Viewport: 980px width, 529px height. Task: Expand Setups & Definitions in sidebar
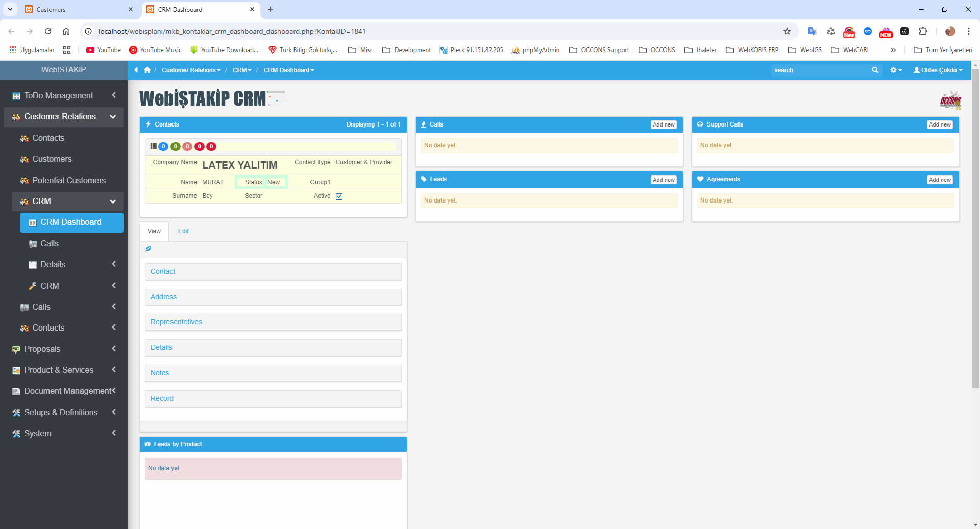point(64,412)
